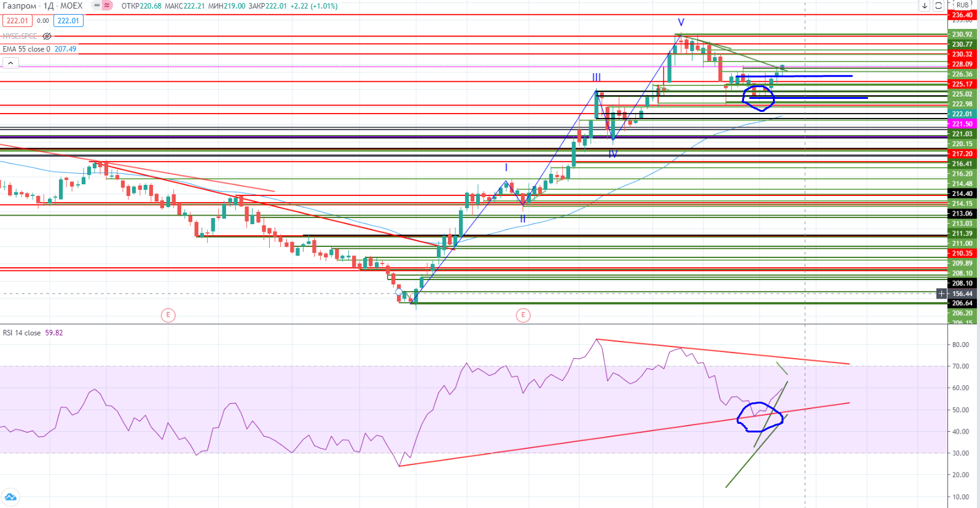Viewport: 980px width, 508px height.
Task: Click the red 210.35 price label
Action: 962,253
